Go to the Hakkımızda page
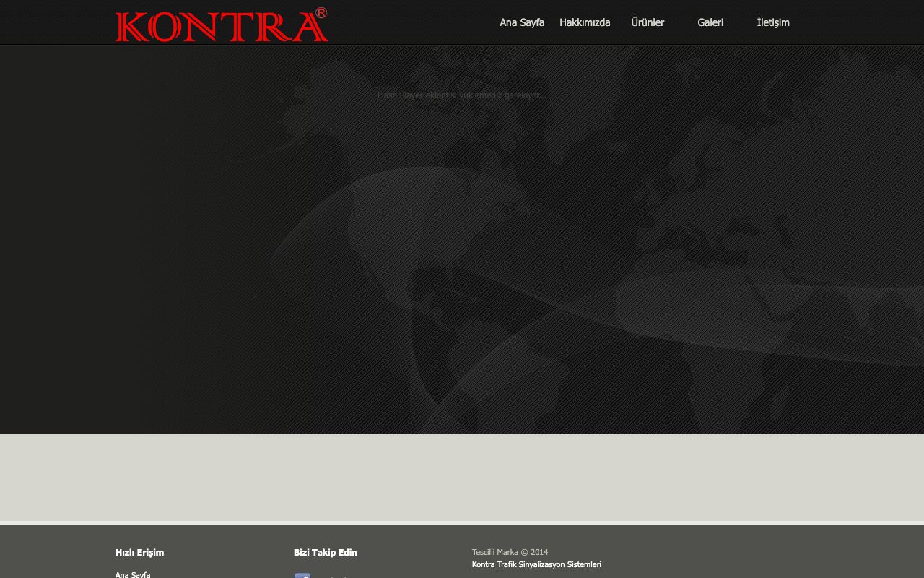The width and height of the screenshot is (924, 578). [x=585, y=22]
